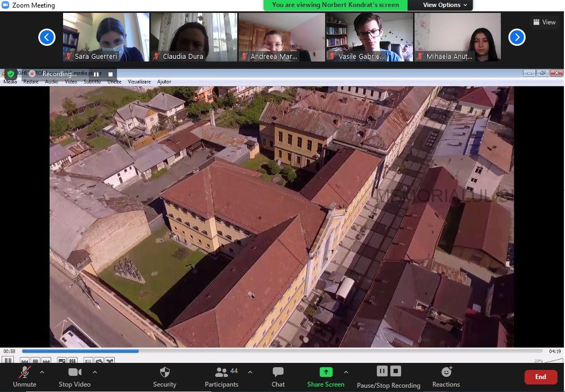Skip to previous media in VLC
The width and height of the screenshot is (565, 392).
(25, 360)
